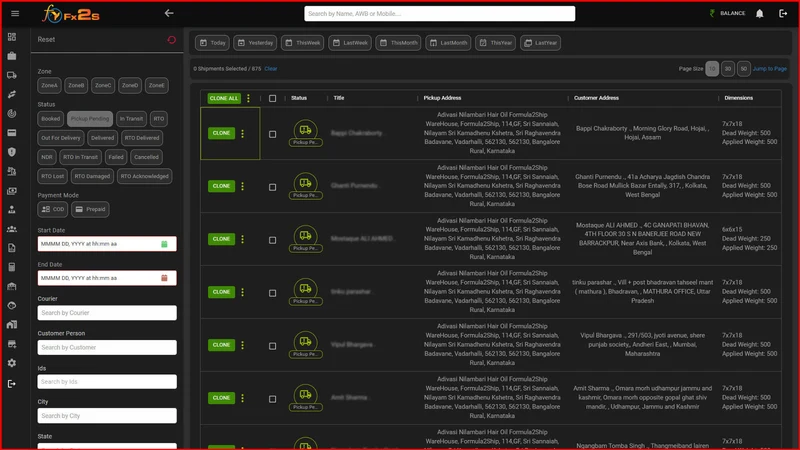Open the End Date calendar icon

click(x=164, y=278)
